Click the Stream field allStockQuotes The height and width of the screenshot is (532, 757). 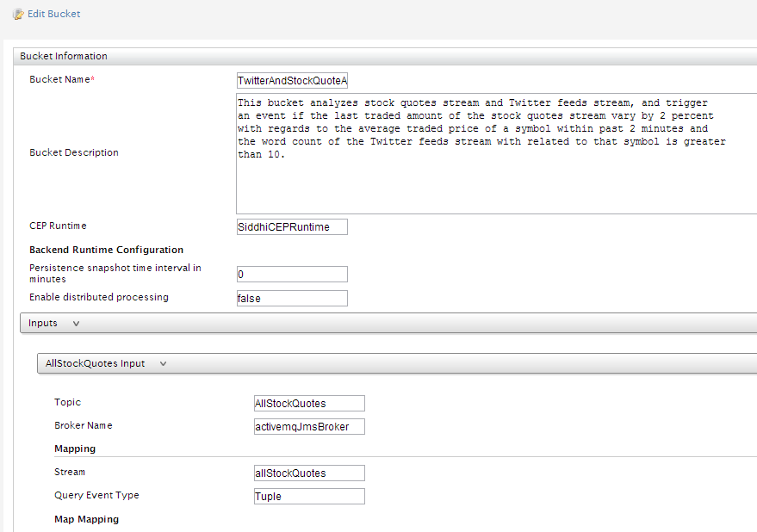pos(309,473)
